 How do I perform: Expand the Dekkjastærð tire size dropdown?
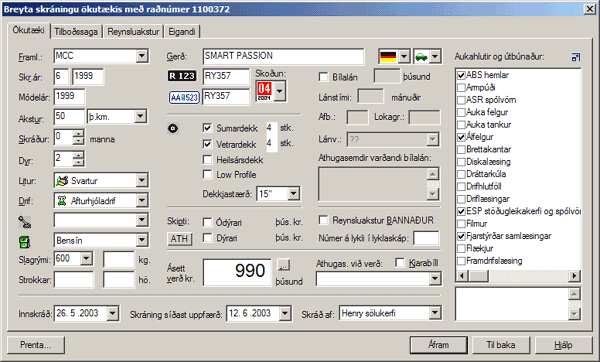pos(293,194)
